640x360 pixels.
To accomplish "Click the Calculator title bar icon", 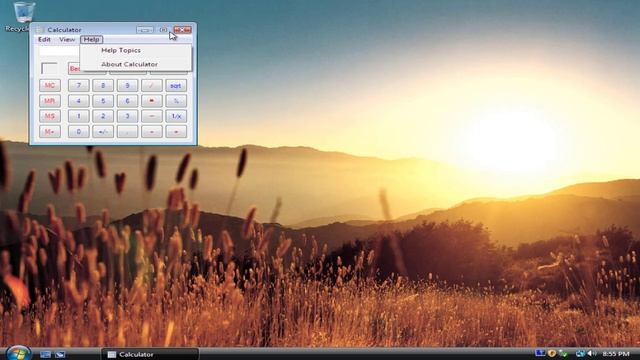I will pos(39,30).
